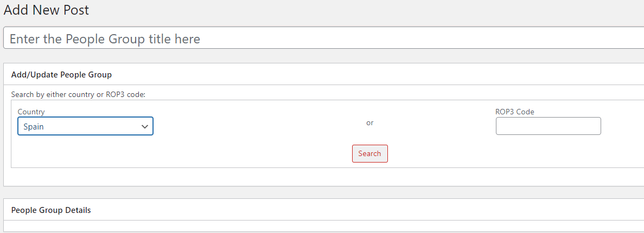Click the "Add/Update People Group" title text
The height and width of the screenshot is (233, 644).
(x=61, y=74)
